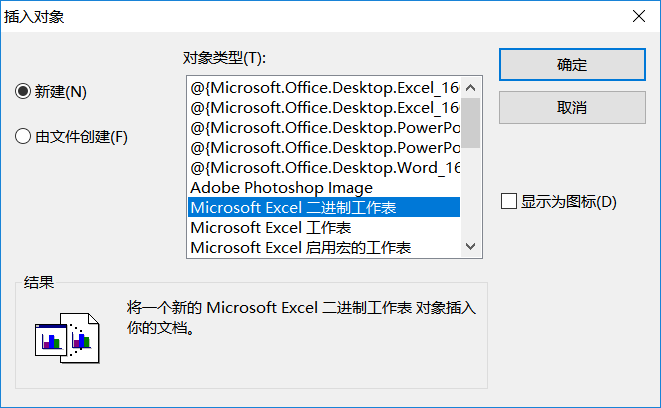The height and width of the screenshot is (408, 661).
Task: Close the 插入对象 dialog with X
Action: [637, 15]
